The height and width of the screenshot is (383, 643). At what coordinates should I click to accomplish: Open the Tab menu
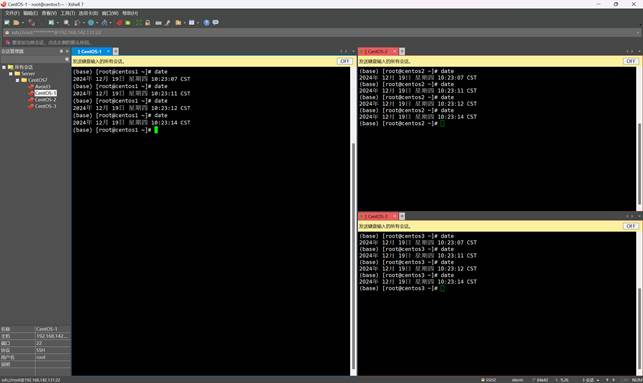[88, 13]
